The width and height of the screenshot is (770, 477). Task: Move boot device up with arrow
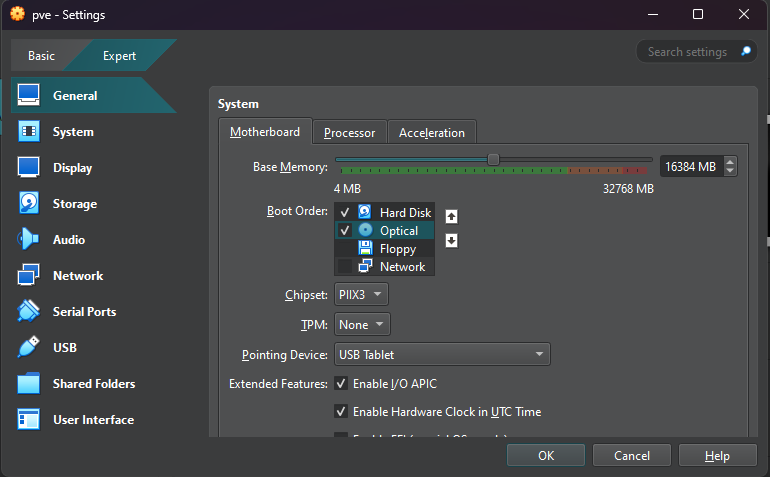tap(451, 216)
